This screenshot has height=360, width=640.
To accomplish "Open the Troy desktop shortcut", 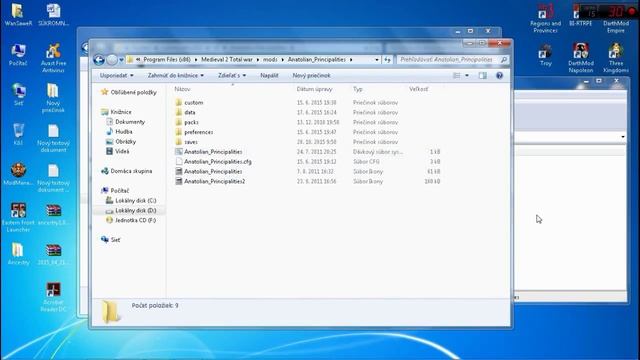I will [x=545, y=55].
